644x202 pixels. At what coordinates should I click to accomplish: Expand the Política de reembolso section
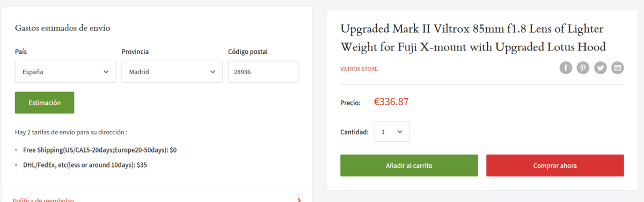pyautogui.click(x=157, y=198)
